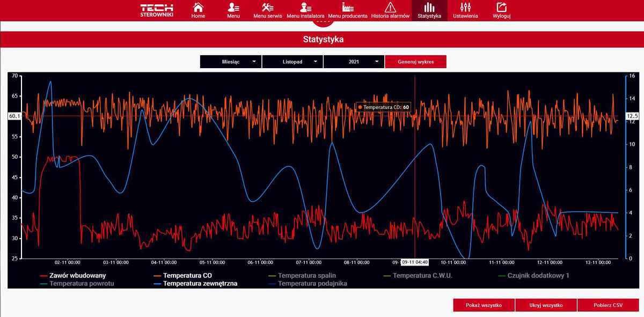
Task: Open Menu serwis tools icon
Action: pyautogui.click(x=268, y=8)
